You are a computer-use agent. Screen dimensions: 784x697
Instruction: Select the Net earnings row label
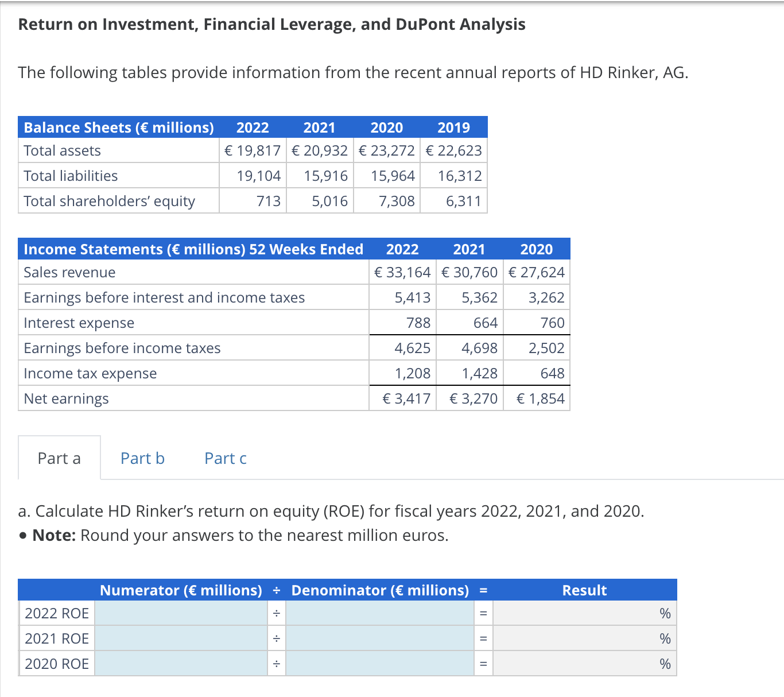[65, 398]
